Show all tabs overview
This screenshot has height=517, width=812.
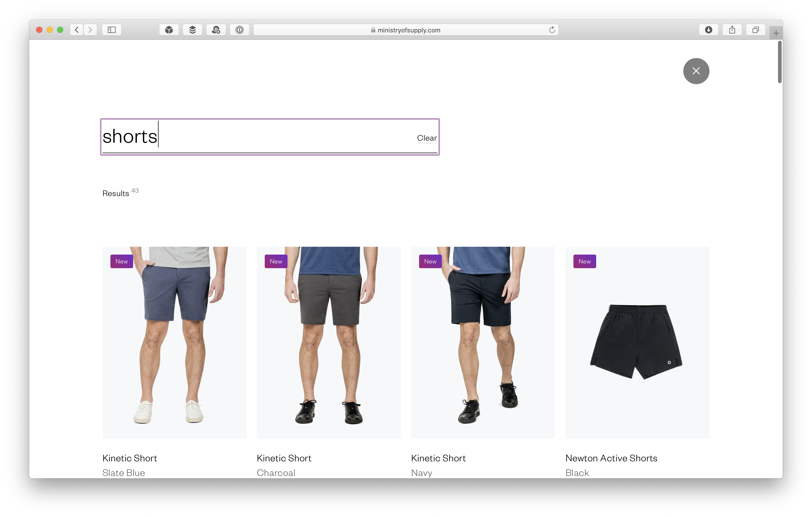click(x=756, y=30)
